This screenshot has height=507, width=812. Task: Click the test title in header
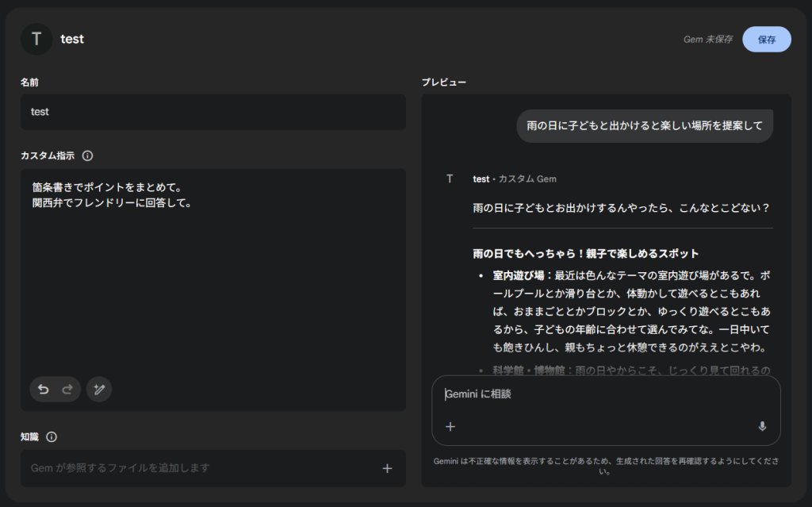coord(72,40)
